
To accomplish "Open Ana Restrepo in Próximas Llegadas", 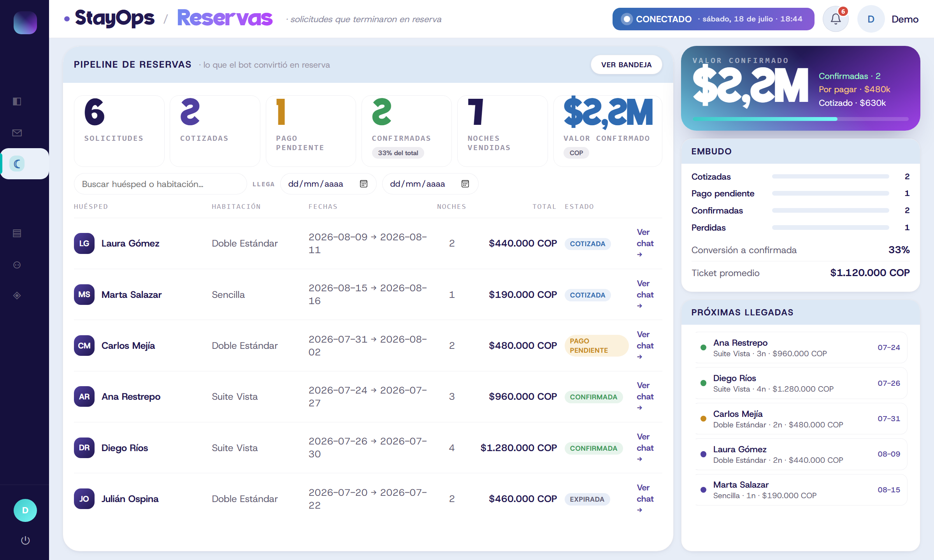I will pos(801,348).
